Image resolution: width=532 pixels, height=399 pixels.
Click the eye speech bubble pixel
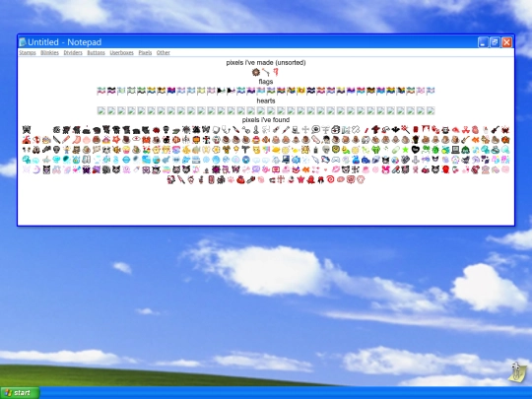point(316,130)
